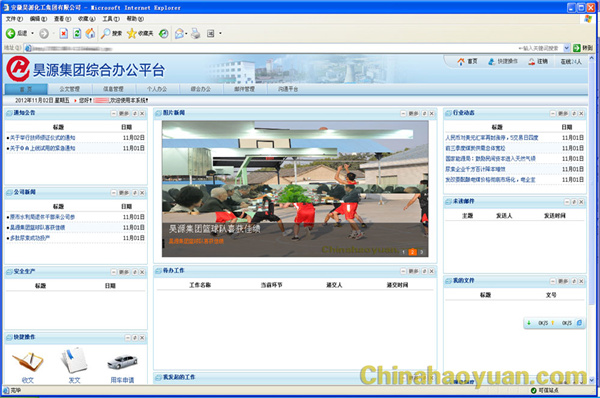Image resolution: width=600 pixels, height=398 pixels.
Task: Collapse the 通知公告 panel with minus button
Action: pyautogui.click(x=114, y=114)
